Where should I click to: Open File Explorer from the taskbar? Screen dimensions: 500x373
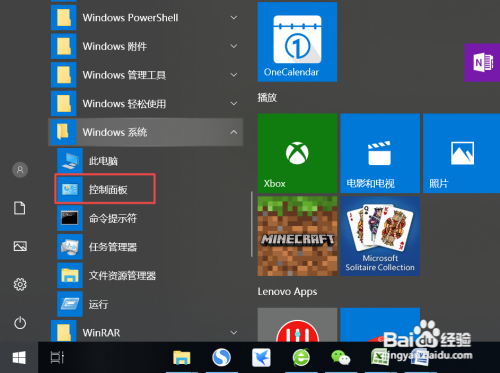tap(182, 358)
